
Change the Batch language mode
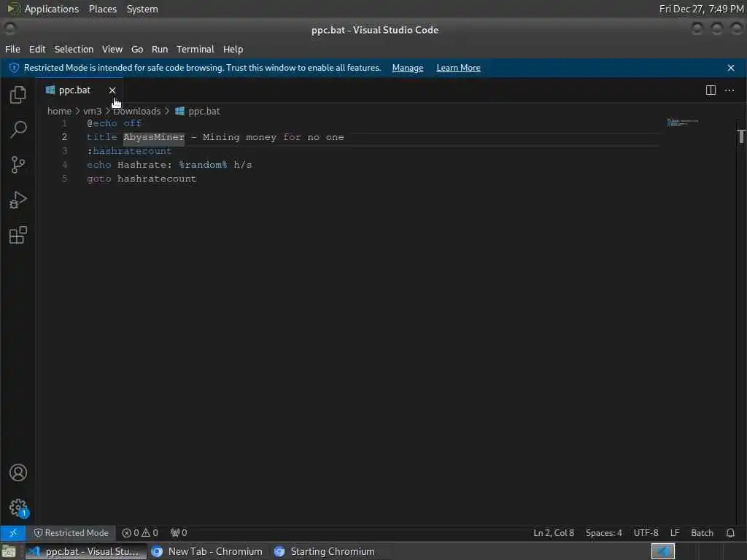[x=702, y=533]
